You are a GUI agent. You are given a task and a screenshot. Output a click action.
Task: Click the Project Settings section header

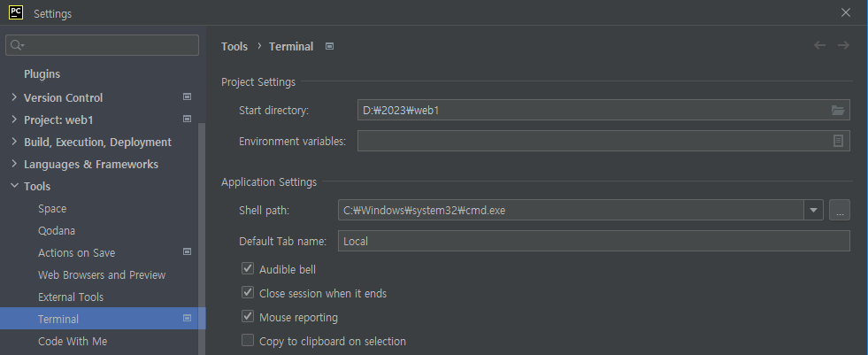tap(258, 82)
